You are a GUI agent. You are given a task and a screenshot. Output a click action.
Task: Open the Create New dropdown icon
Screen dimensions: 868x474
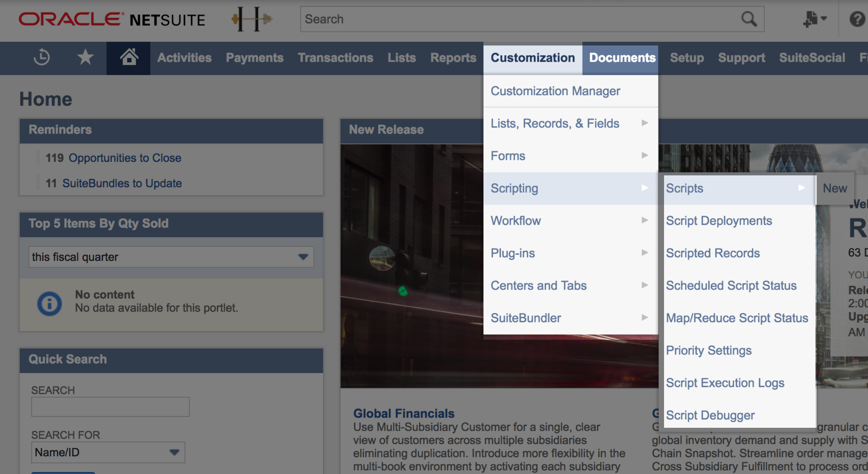pos(814,19)
